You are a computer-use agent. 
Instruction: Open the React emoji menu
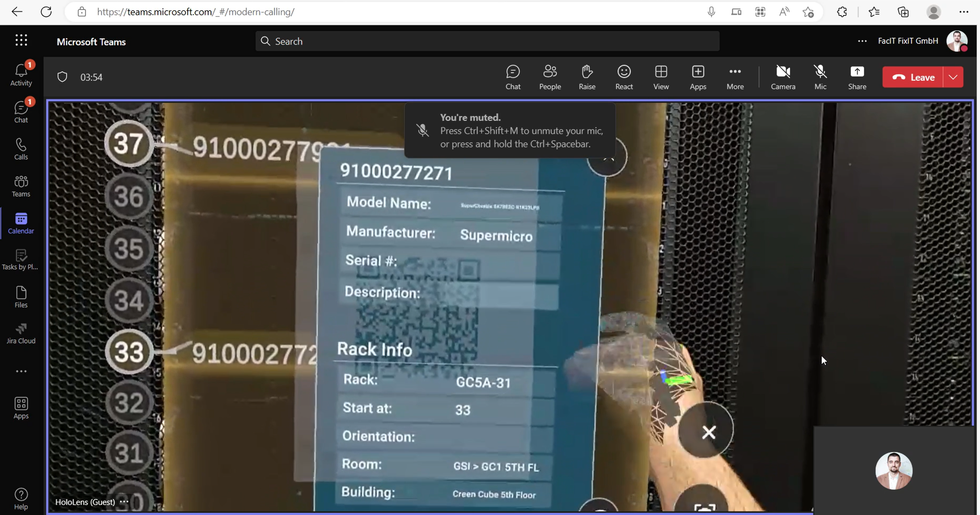[x=624, y=77]
